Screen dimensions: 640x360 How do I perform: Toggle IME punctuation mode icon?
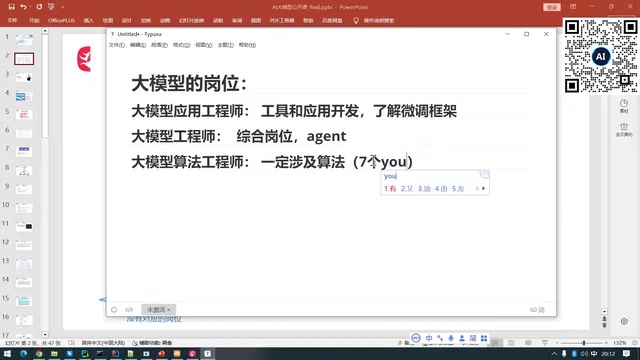tap(440, 338)
